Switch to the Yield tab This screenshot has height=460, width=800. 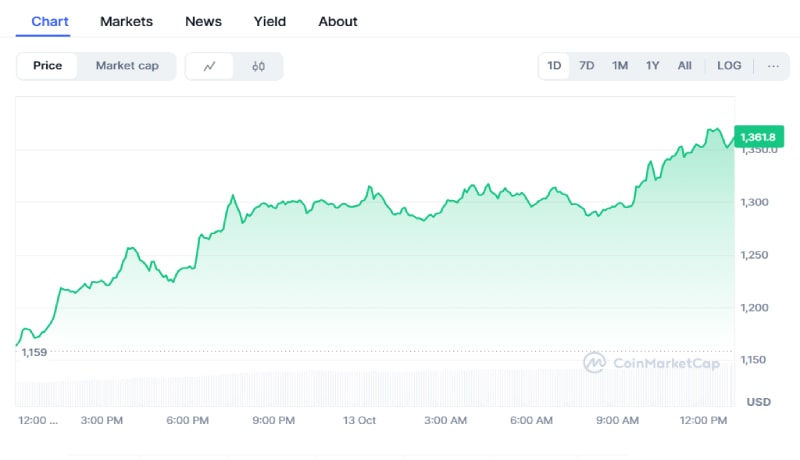pos(269,21)
